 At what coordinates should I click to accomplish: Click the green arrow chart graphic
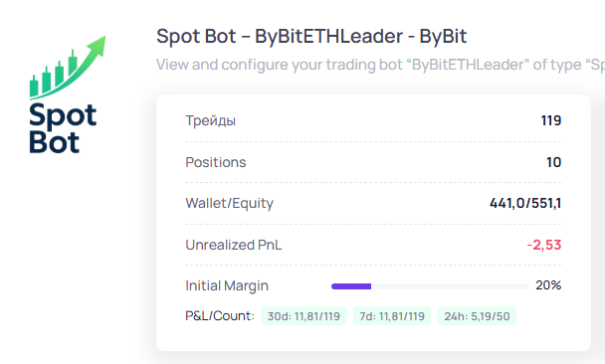[68, 68]
